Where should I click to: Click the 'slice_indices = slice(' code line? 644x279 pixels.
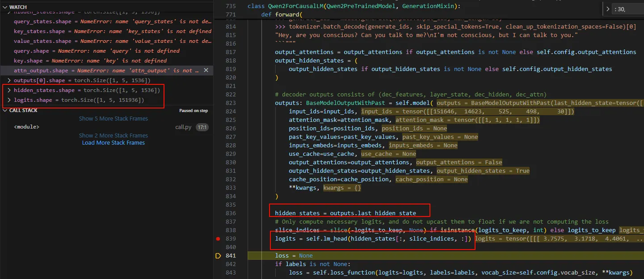(445, 230)
